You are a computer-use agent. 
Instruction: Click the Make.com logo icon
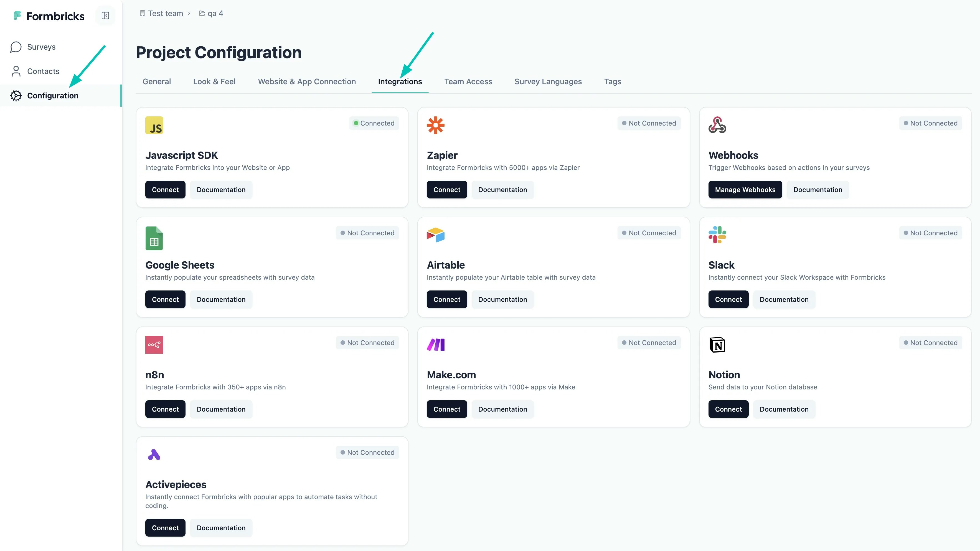point(436,345)
